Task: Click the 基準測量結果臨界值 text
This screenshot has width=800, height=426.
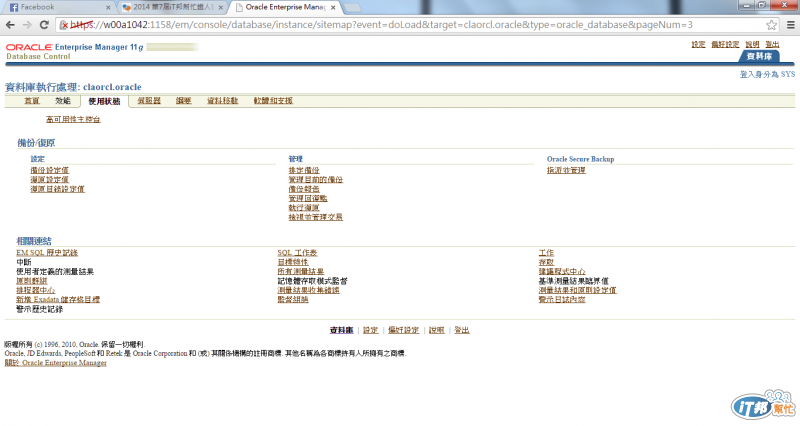Action: pos(573,281)
